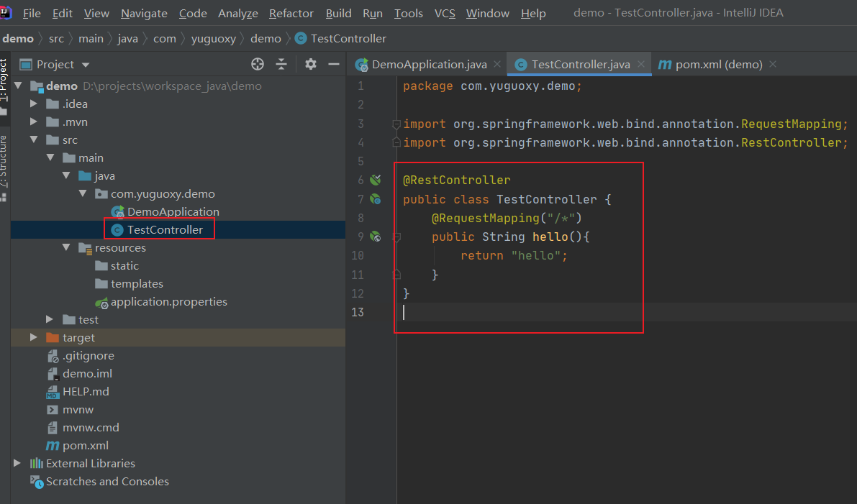Click the External Libraries icon
Image resolution: width=857 pixels, height=504 pixels.
tap(37, 464)
